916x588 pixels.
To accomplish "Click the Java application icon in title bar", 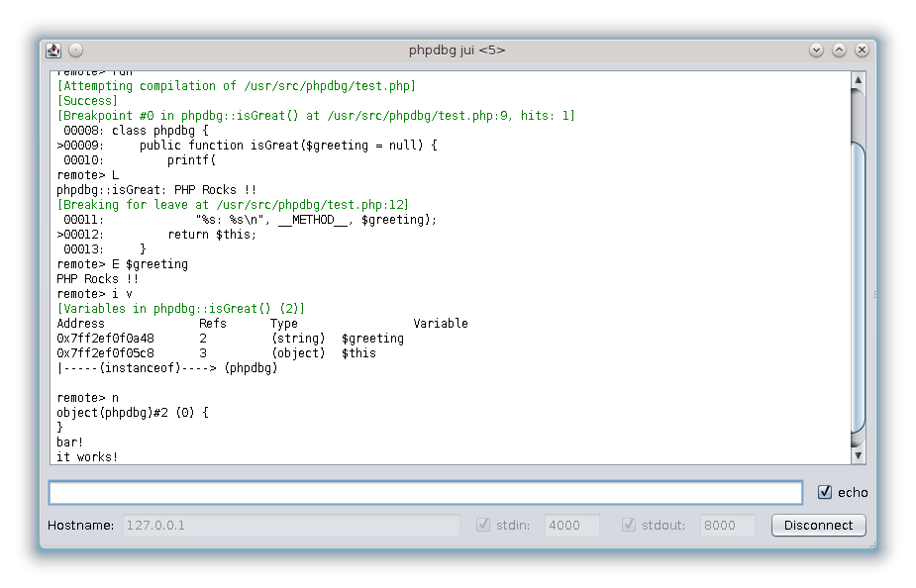I will point(53,50).
